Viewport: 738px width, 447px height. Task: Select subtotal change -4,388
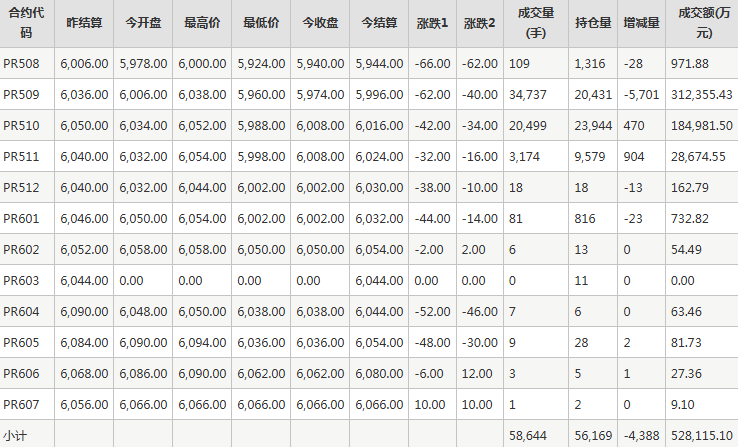pyautogui.click(x=642, y=436)
